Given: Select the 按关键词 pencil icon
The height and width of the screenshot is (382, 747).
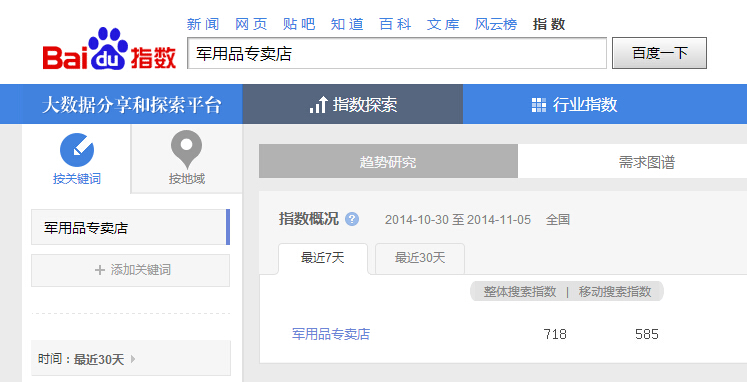Looking at the screenshot, I should click(x=77, y=150).
